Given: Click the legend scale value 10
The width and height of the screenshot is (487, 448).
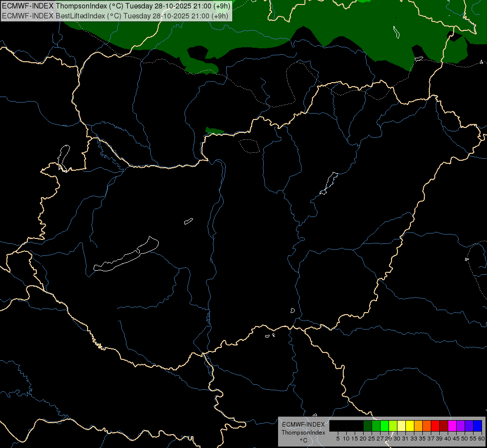Looking at the screenshot, I should [346, 439].
